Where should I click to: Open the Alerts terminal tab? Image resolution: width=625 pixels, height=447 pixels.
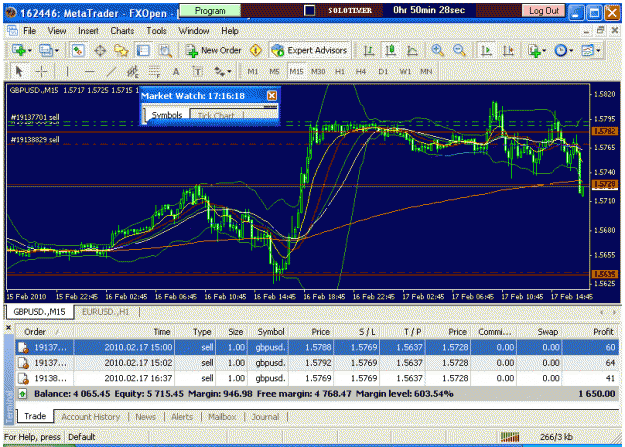[x=182, y=417]
